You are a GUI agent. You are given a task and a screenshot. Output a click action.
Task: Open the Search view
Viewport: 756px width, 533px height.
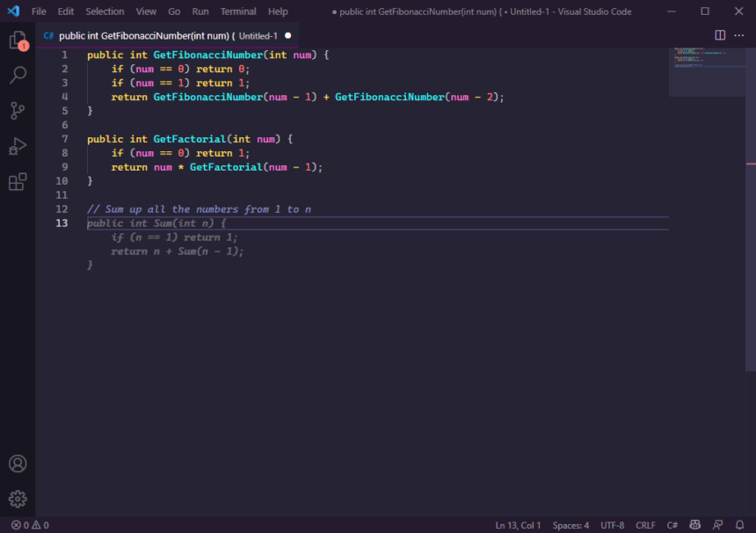tap(17, 75)
